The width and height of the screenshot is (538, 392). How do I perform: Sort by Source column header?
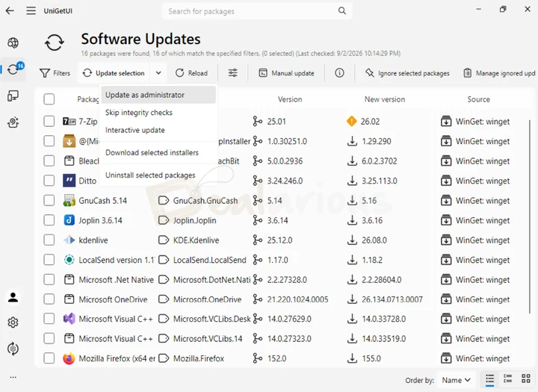click(478, 99)
